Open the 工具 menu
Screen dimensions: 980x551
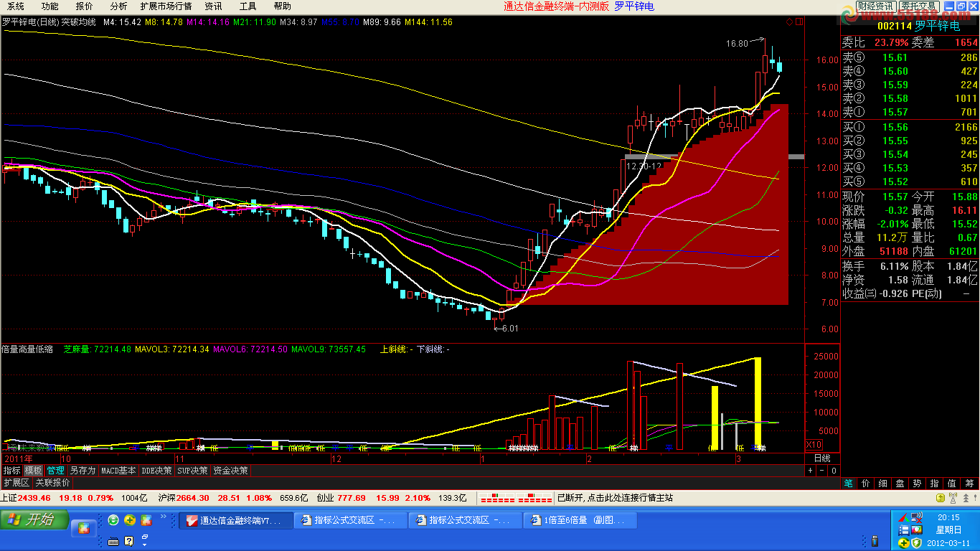(x=248, y=6)
